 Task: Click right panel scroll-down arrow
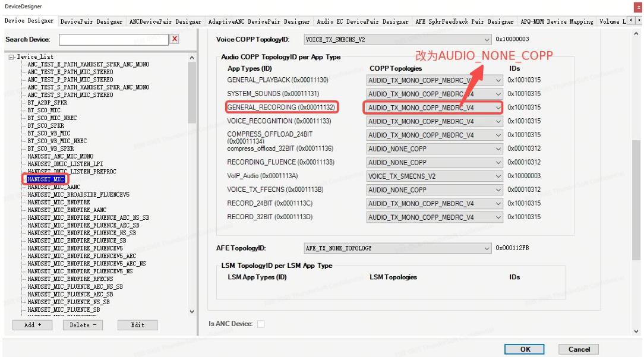636,331
